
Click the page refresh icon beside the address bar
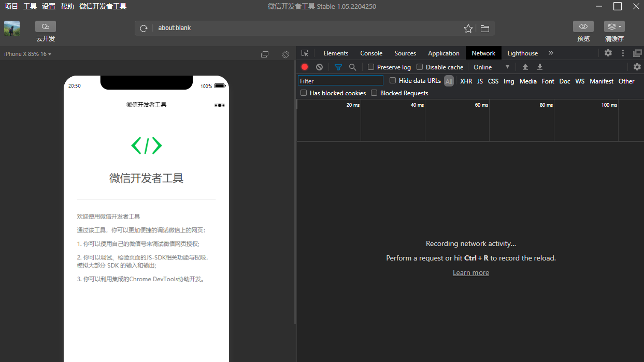(144, 28)
